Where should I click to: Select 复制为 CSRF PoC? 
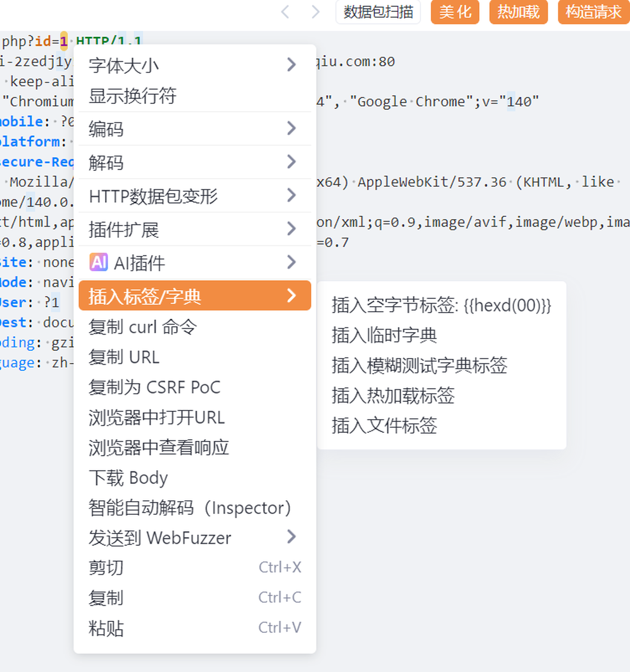pos(154,387)
